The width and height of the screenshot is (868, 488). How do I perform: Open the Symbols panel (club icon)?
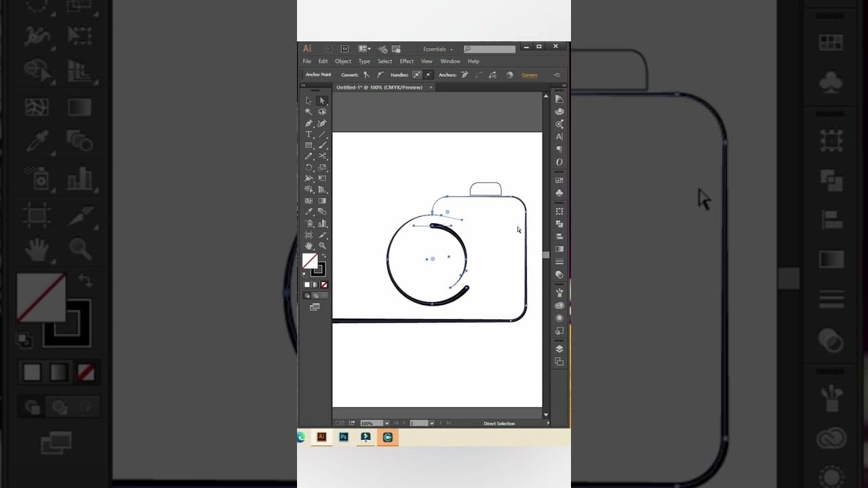pyautogui.click(x=559, y=193)
